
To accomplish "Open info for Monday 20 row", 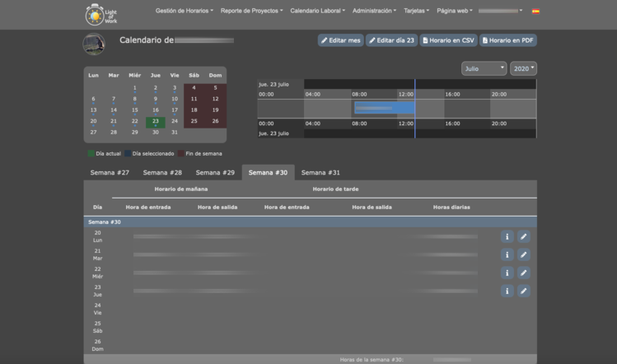I will coord(507,236).
